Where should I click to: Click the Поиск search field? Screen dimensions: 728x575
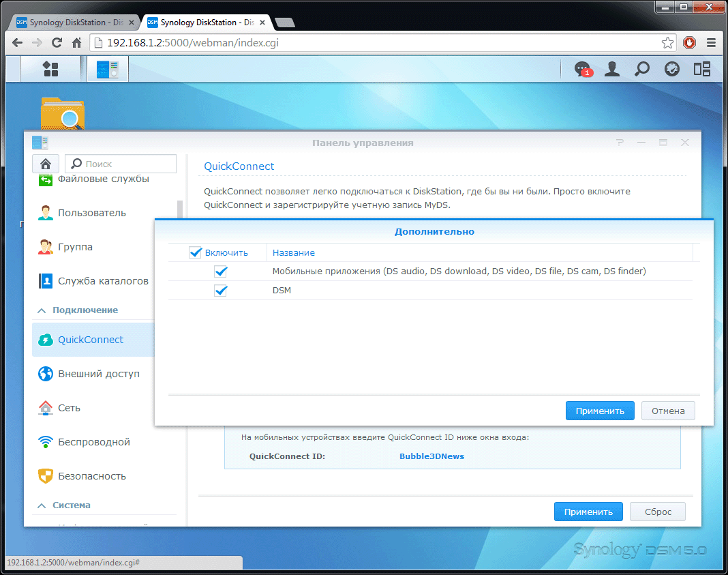tap(121, 164)
